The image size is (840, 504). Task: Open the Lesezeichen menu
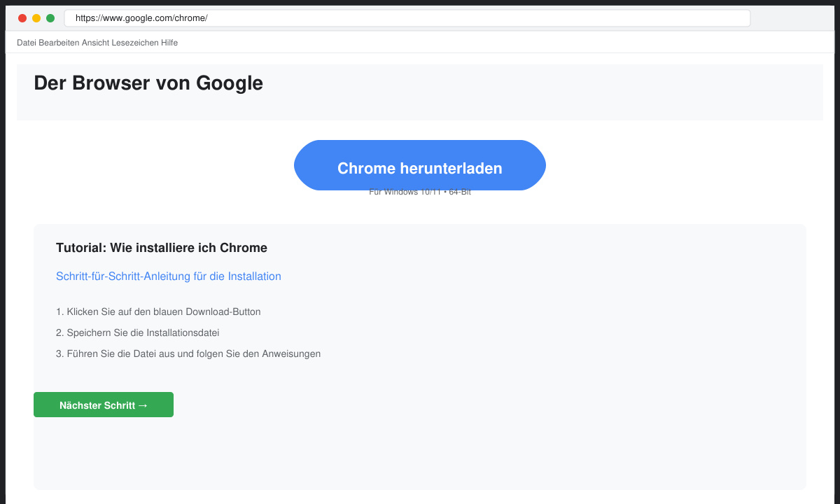click(x=135, y=43)
